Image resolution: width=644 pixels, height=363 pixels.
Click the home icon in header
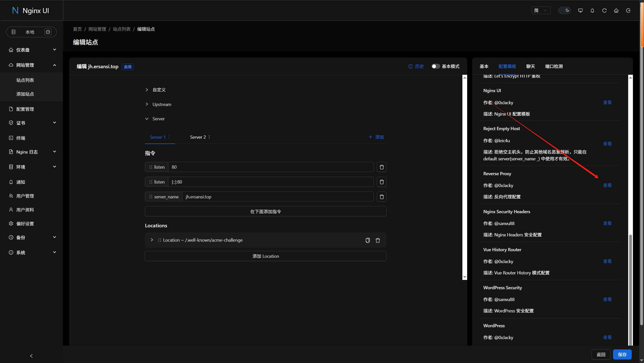(x=616, y=10)
